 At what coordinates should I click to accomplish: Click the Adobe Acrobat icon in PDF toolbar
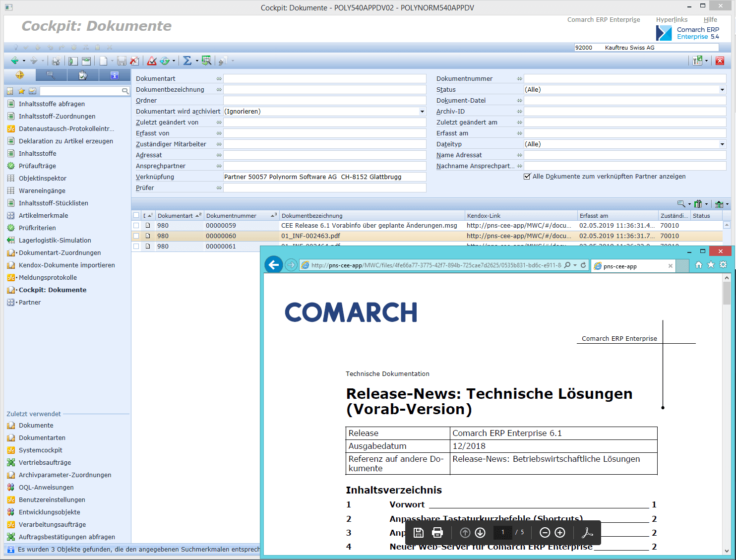tap(587, 532)
